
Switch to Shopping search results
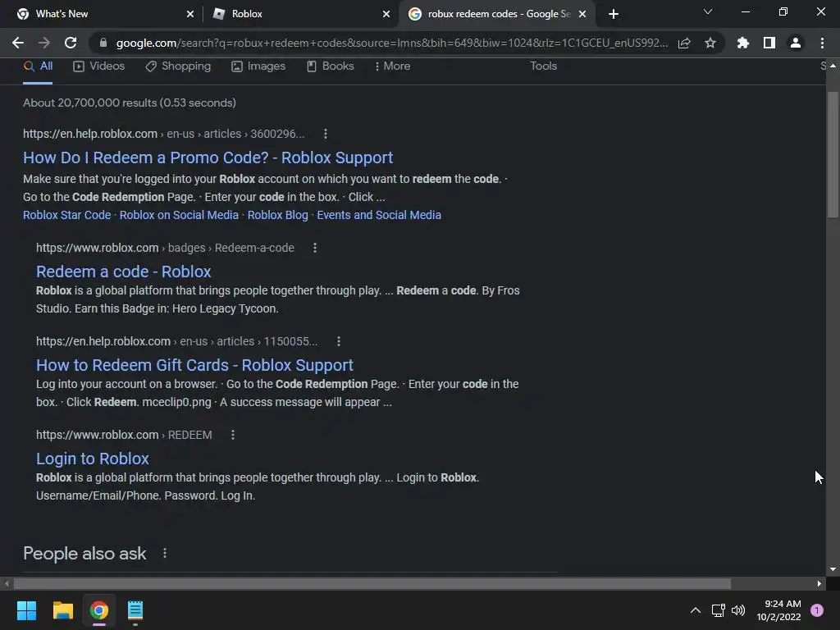pos(178,66)
